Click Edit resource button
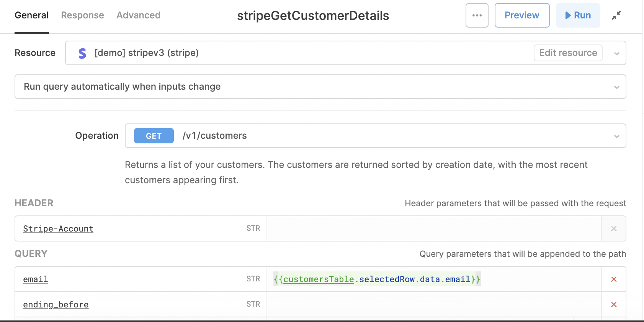The width and height of the screenshot is (644, 322). [x=568, y=53]
